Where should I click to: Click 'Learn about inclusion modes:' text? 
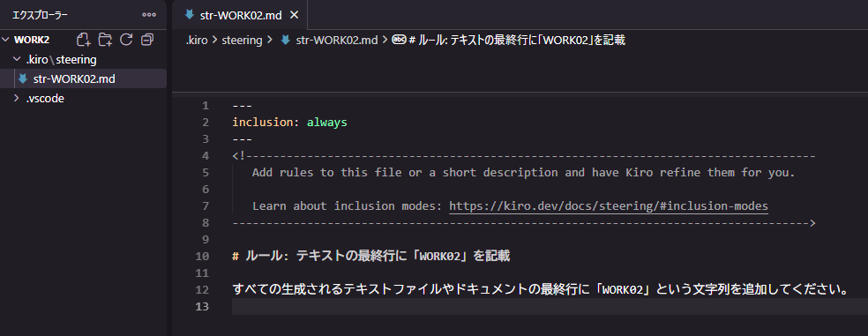click(348, 205)
